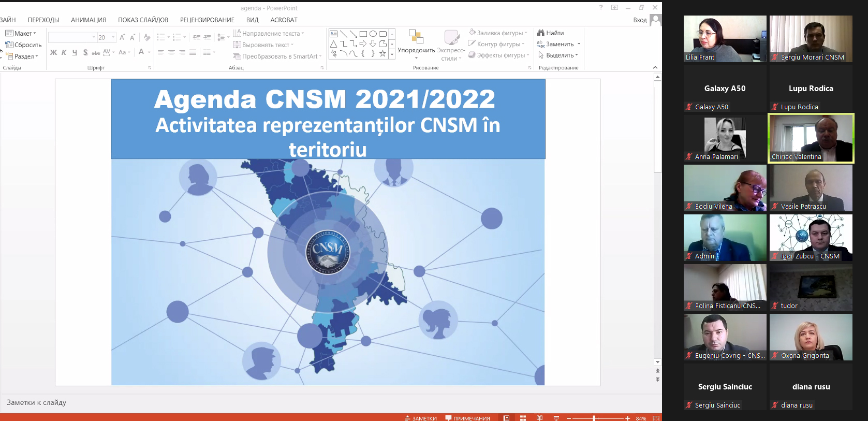Apply strikethrough (abc) formatting
The height and width of the screenshot is (421, 868).
pyautogui.click(x=96, y=52)
